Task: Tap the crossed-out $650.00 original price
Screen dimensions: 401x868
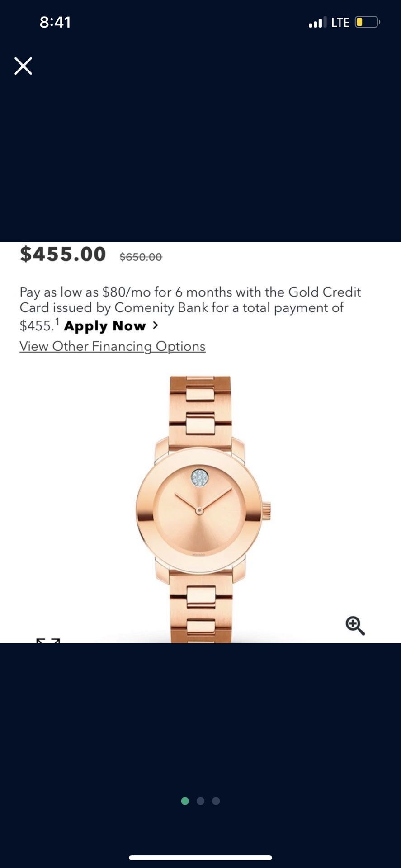Action: 141,257
